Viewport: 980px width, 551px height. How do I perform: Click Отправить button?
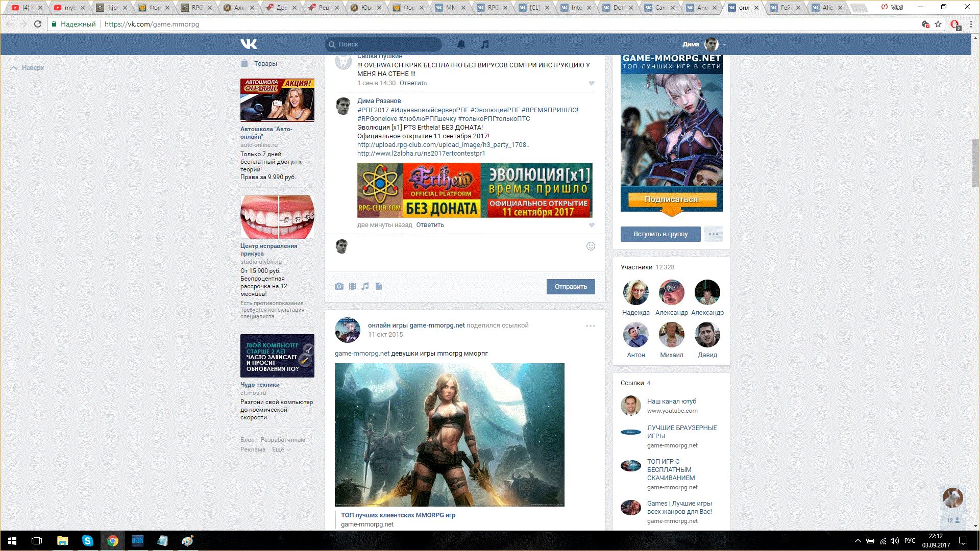571,287
